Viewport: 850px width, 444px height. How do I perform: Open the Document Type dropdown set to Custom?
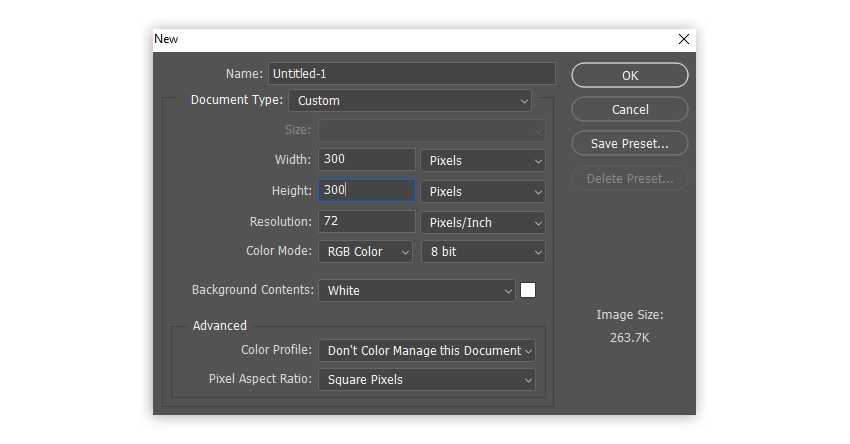[x=410, y=101]
